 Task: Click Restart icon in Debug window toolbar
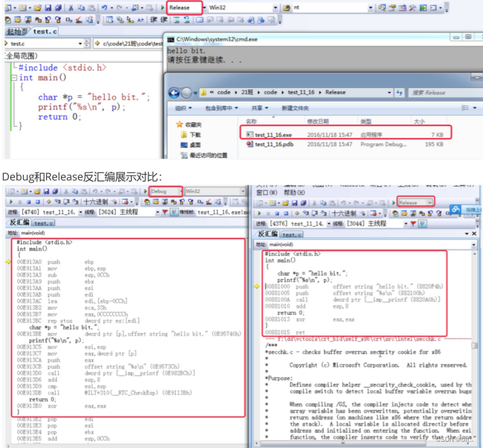click(x=37, y=202)
